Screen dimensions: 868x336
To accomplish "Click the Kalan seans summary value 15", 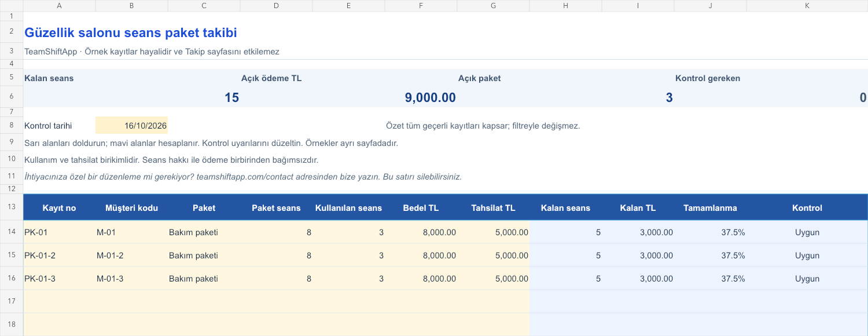I will (x=231, y=97).
